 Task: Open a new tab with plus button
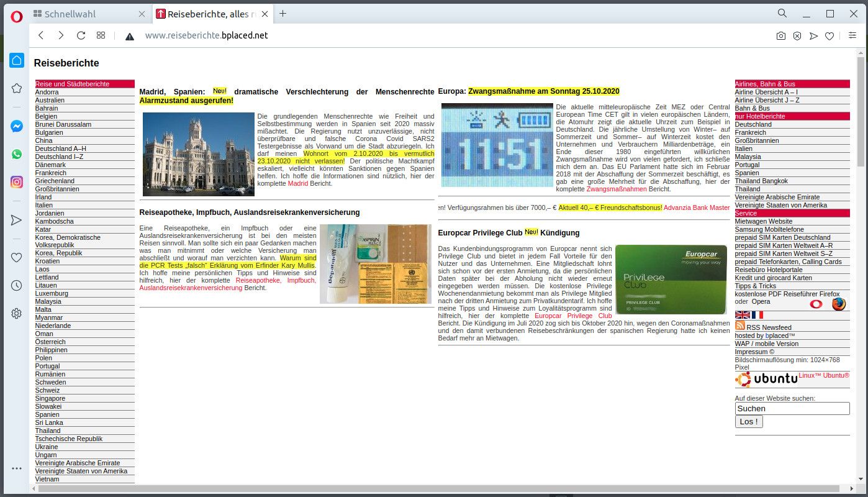(283, 14)
